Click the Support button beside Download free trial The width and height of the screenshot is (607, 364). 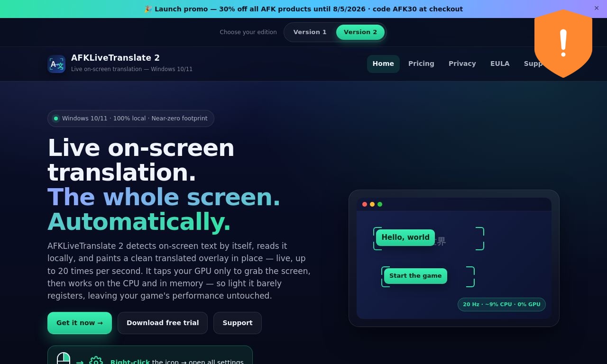(238, 323)
